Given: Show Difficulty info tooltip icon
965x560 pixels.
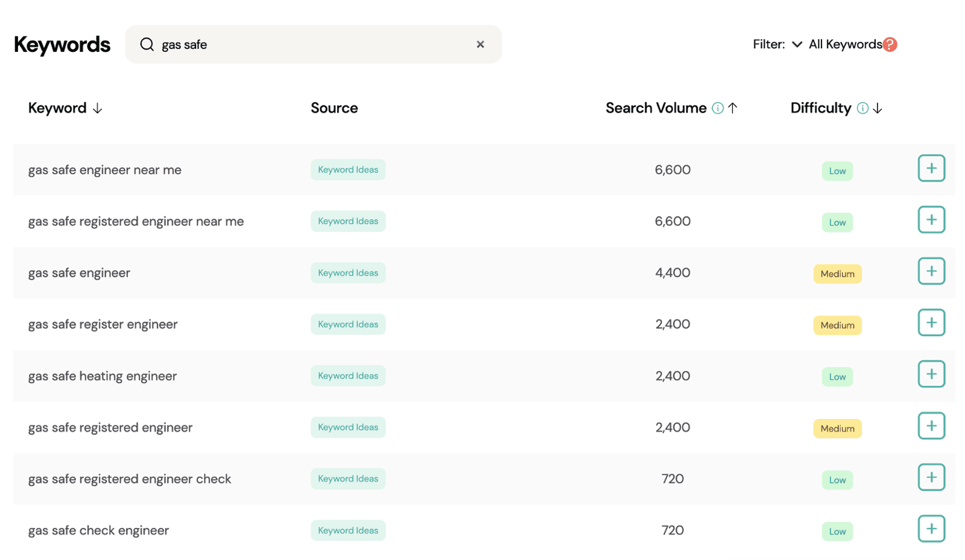Looking at the screenshot, I should [862, 108].
